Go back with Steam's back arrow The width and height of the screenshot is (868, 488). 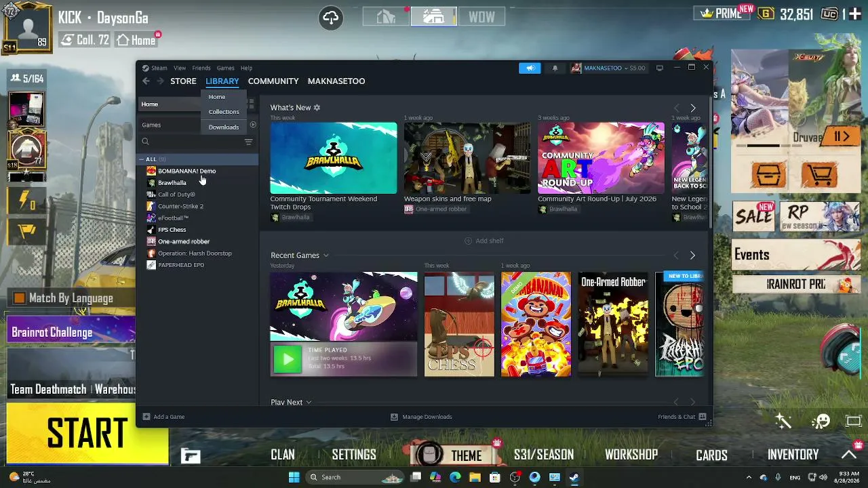coord(146,81)
